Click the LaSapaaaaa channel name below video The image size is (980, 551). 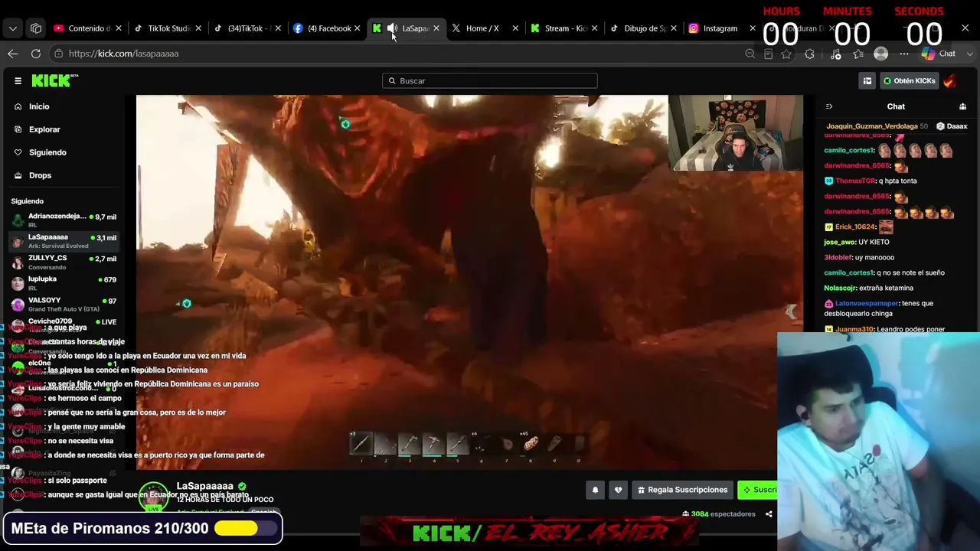[205, 486]
